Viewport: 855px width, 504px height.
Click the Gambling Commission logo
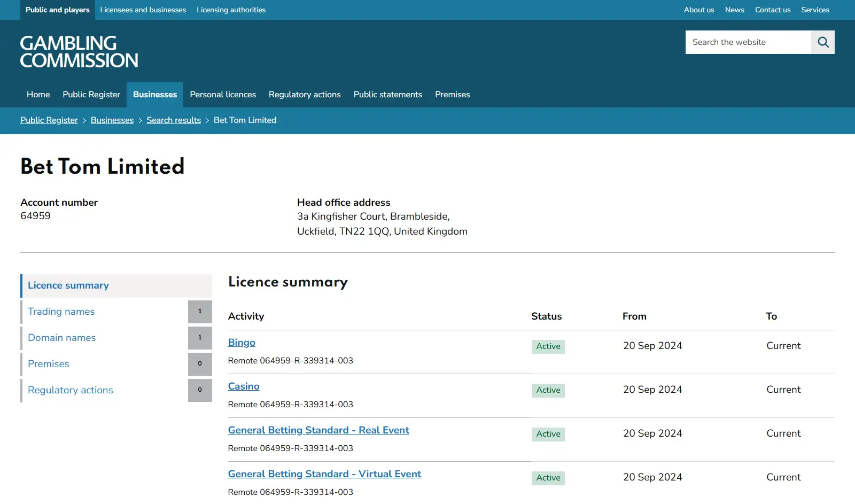coord(79,51)
